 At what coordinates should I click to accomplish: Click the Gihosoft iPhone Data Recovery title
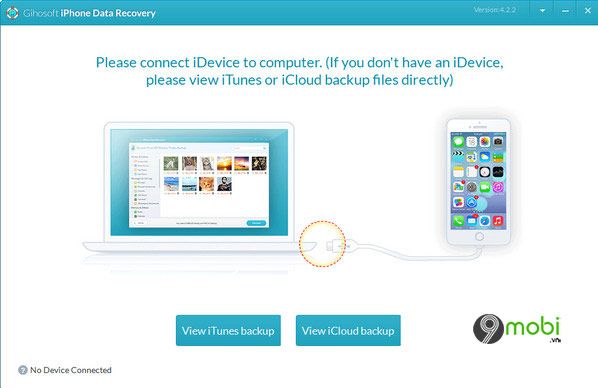89,13
